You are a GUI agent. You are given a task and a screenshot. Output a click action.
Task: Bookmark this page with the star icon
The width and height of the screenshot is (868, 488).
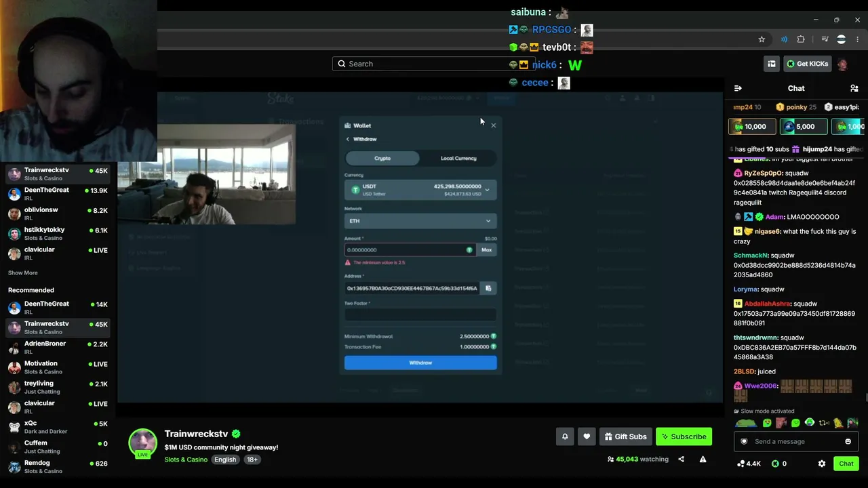click(762, 39)
